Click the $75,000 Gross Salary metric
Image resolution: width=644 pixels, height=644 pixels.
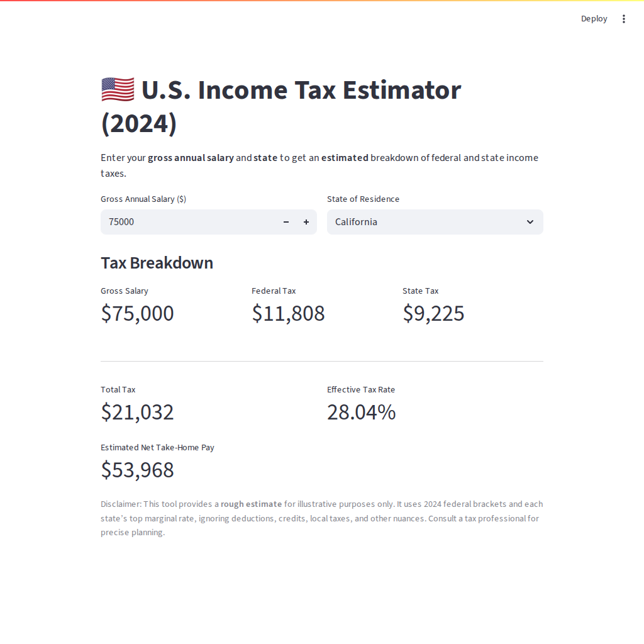click(137, 313)
